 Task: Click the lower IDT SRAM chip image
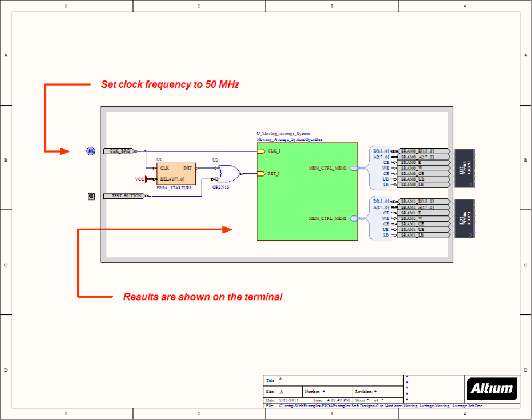464,219
